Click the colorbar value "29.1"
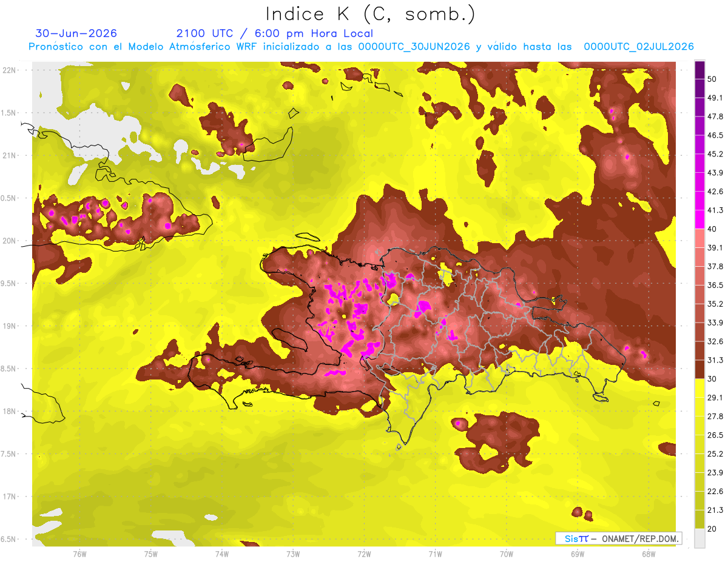728x562 pixels. 715,398
